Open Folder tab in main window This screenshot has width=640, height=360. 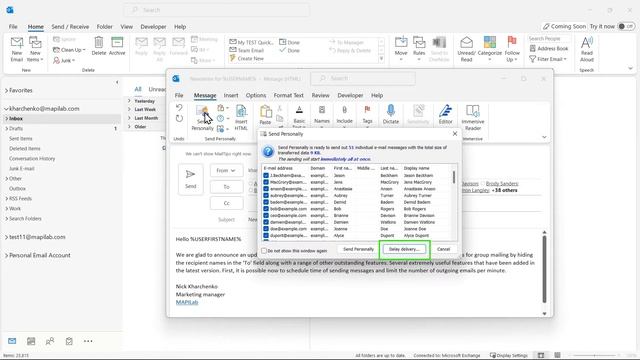(x=104, y=27)
